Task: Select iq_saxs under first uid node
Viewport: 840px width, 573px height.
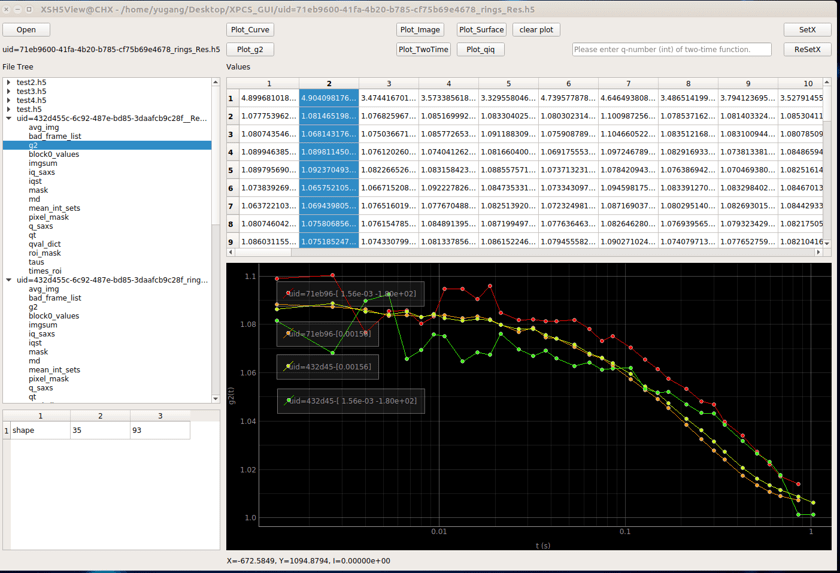Action: coord(42,172)
